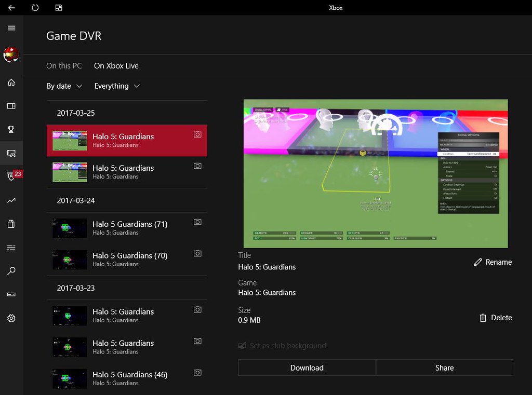Click the Rename label
Viewport: 532px width, 395px height.
click(x=498, y=262)
